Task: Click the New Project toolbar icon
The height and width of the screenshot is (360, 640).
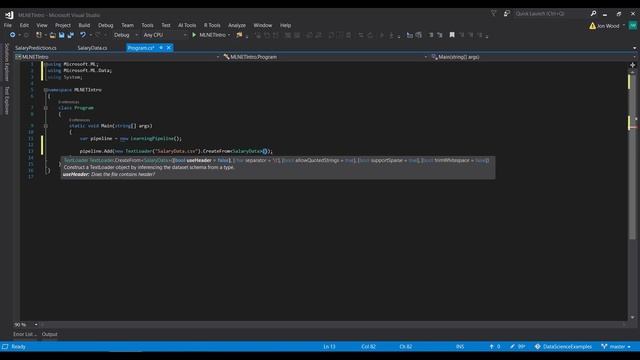Action: [39, 35]
